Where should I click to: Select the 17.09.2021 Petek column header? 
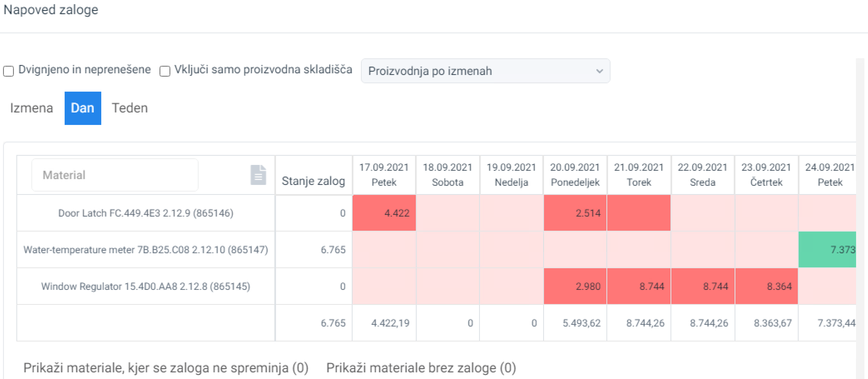click(384, 175)
